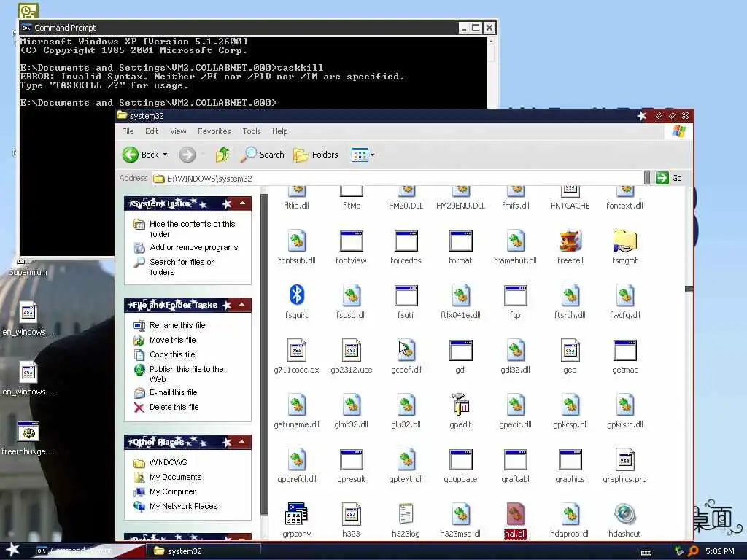Toggle the Folders pane button
This screenshot has width=747, height=560.
click(315, 155)
